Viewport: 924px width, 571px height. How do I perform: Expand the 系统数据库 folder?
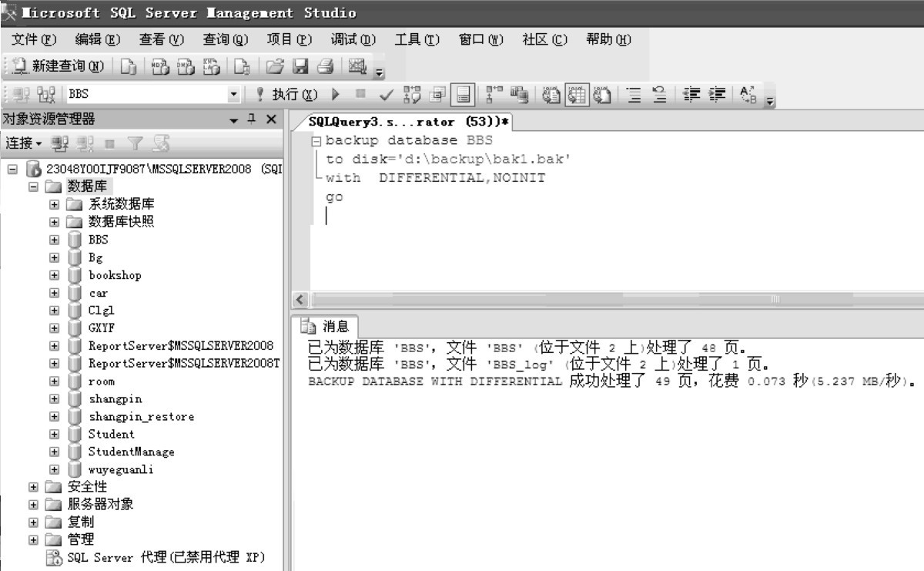55,204
